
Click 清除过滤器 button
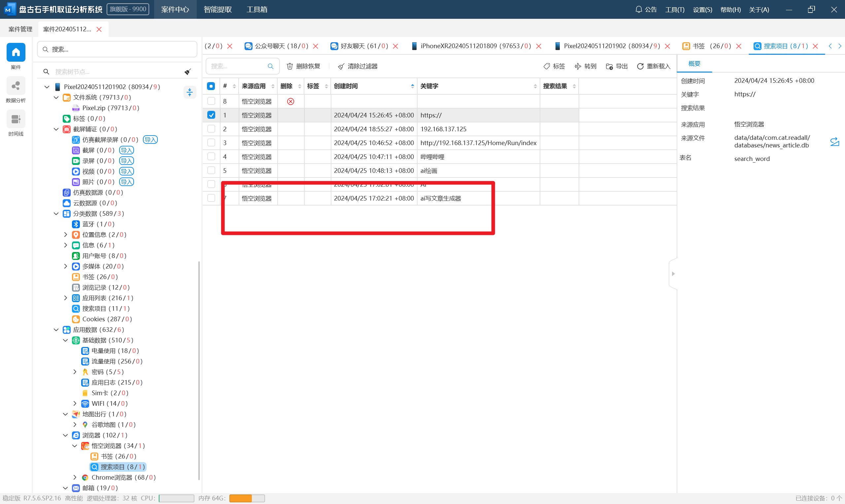358,66
